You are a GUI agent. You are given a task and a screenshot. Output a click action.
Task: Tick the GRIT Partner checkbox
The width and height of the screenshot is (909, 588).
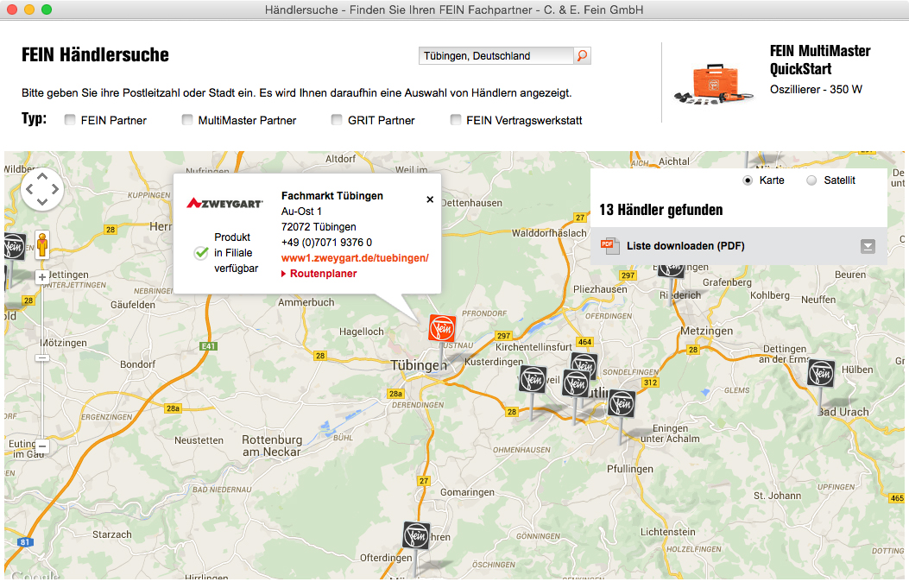point(337,119)
